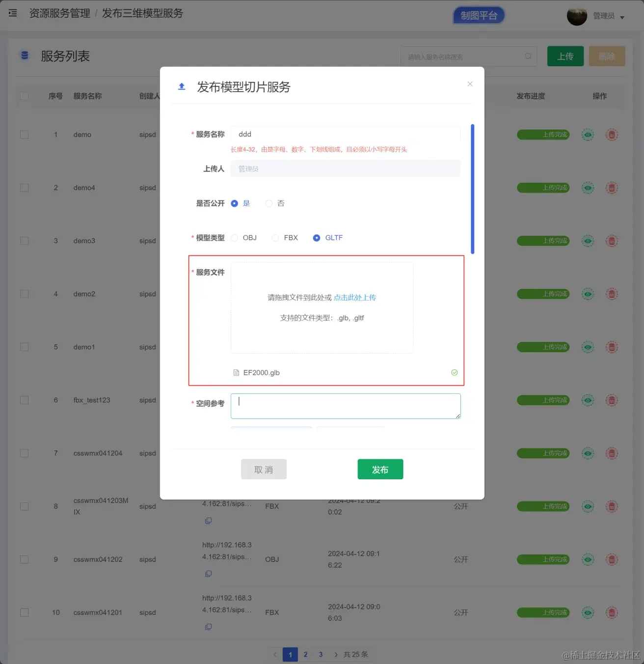Image resolution: width=644 pixels, height=664 pixels.
Task: Open 资源服务管理 breadcrumb
Action: coord(59,13)
